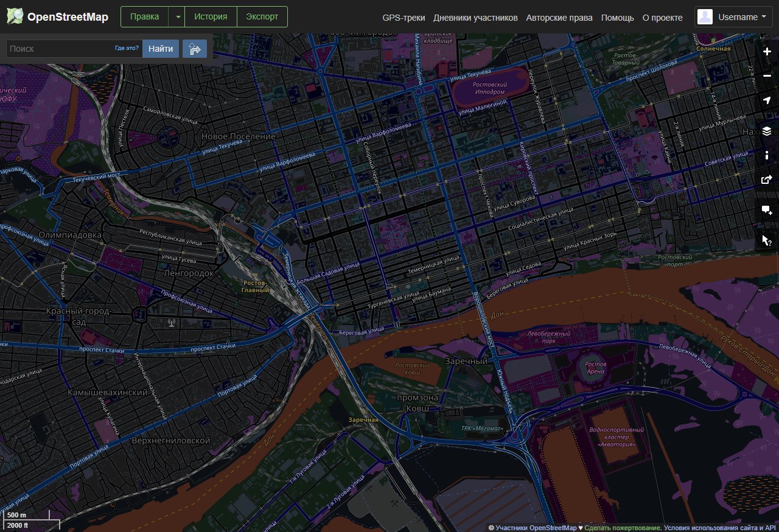This screenshot has width=779, height=532.
Task: Click the Заречная station label
Action: click(x=363, y=420)
